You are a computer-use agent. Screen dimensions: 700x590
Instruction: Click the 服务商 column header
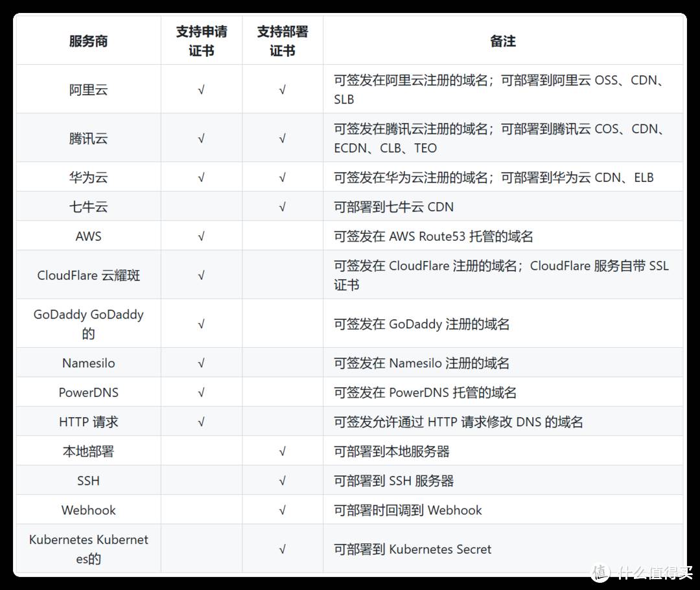[x=88, y=41]
